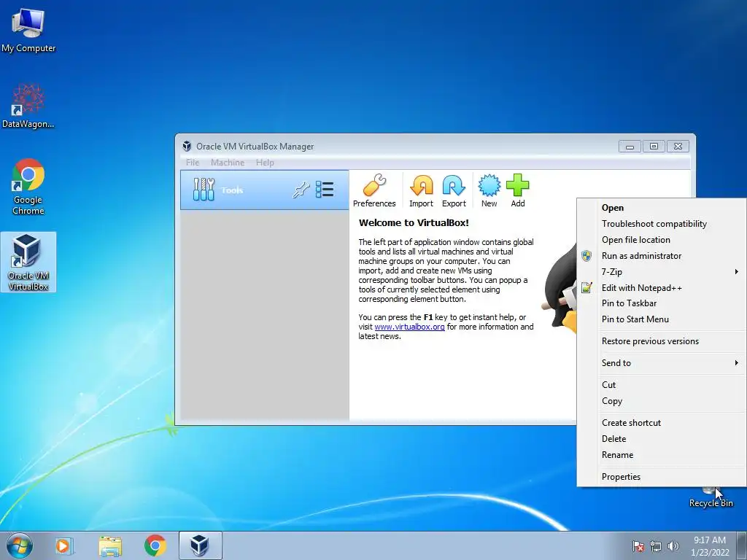Click the VirtualBox taskbar button
This screenshot has width=747, height=560.
click(x=200, y=545)
